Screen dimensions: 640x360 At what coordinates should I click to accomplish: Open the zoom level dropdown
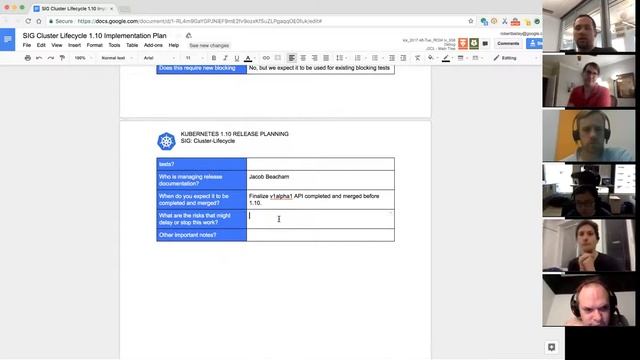pyautogui.click(x=82, y=58)
